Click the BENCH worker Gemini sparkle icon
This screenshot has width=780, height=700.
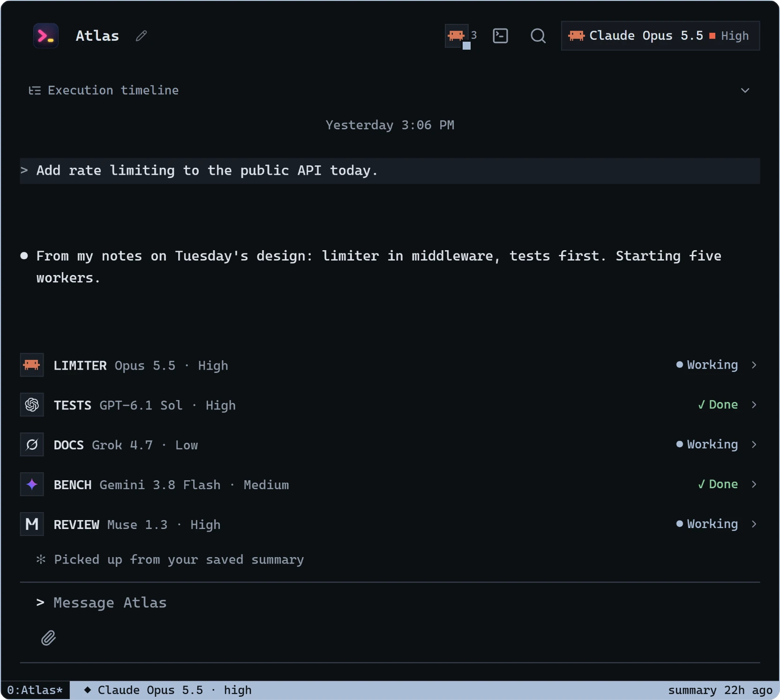tap(32, 484)
